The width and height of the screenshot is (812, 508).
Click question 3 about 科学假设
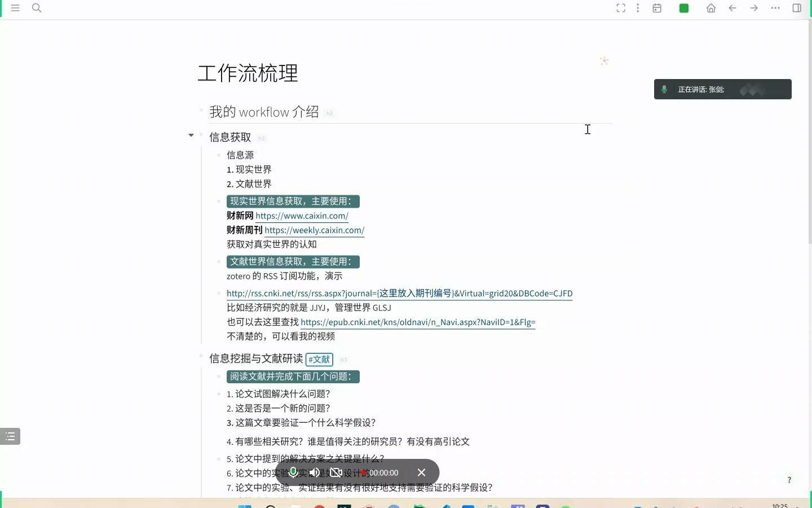tap(301, 423)
